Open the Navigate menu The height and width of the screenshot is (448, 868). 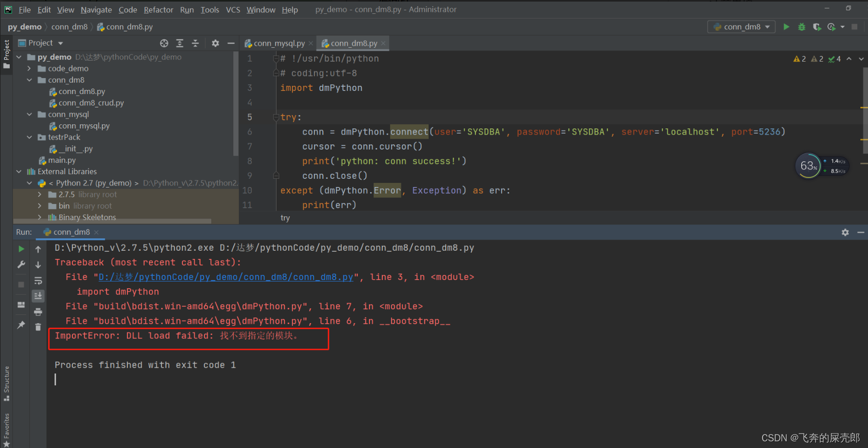coord(96,9)
